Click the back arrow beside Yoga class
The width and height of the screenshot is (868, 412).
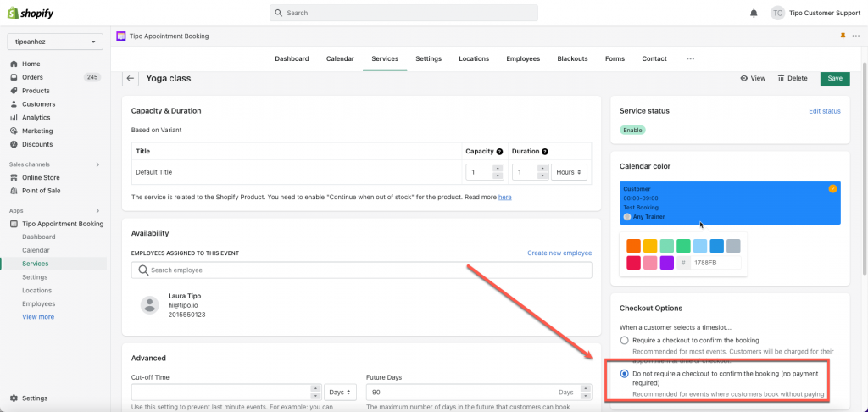[x=130, y=78]
